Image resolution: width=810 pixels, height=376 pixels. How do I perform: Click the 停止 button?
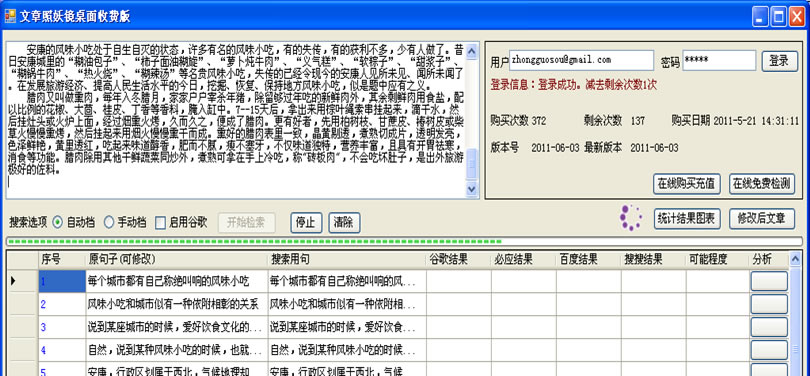(x=306, y=223)
